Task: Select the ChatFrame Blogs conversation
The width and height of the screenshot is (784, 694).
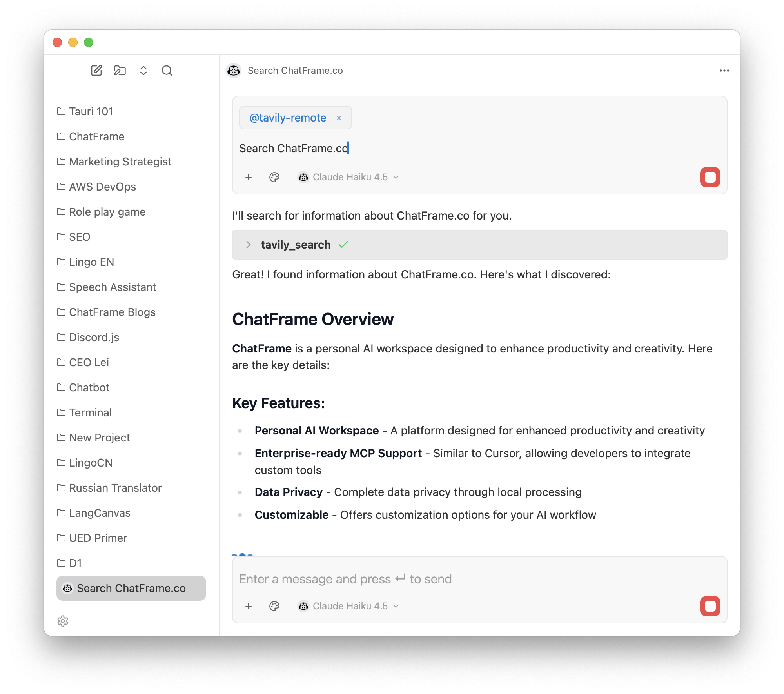Action: (x=112, y=312)
